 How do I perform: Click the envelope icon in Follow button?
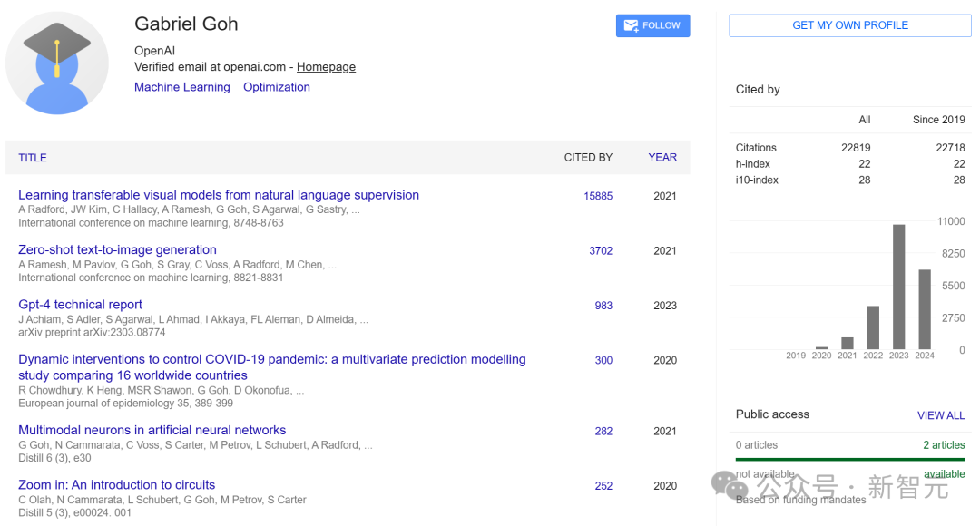click(x=632, y=25)
